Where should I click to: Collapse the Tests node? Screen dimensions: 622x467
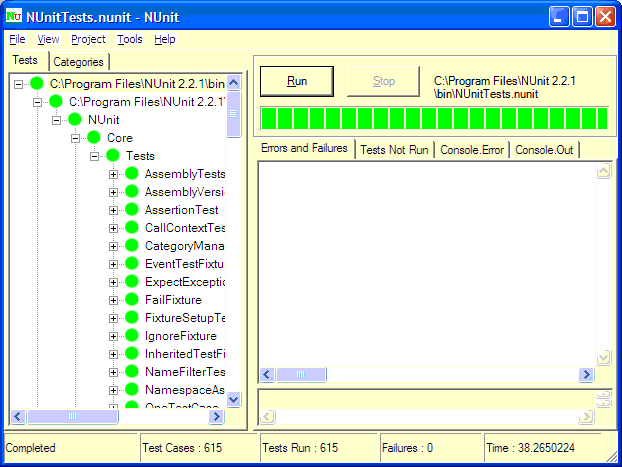tap(94, 156)
